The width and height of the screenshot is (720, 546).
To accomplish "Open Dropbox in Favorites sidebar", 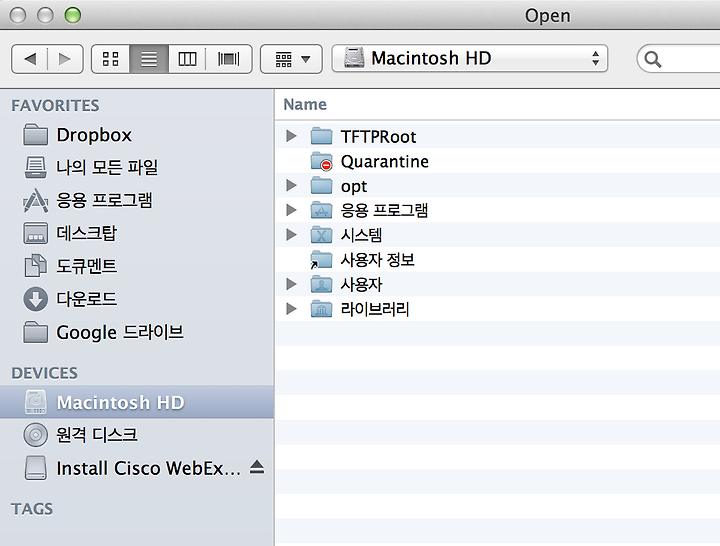I will (x=137, y=135).
